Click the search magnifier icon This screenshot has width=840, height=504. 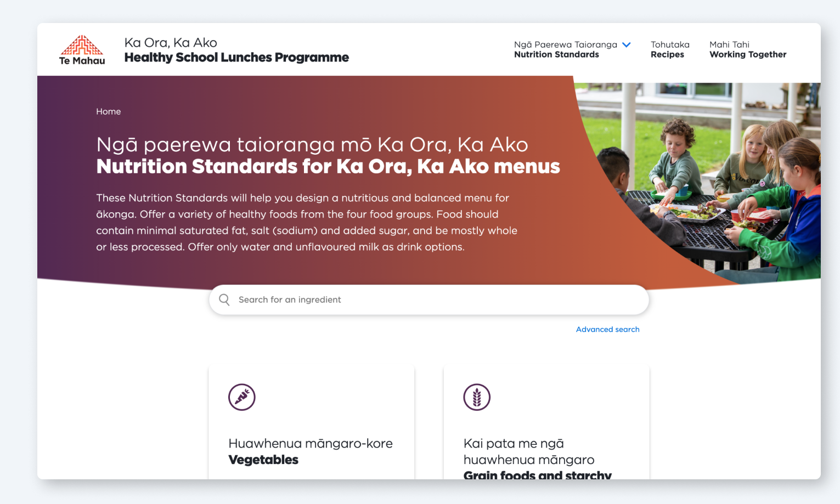point(224,299)
